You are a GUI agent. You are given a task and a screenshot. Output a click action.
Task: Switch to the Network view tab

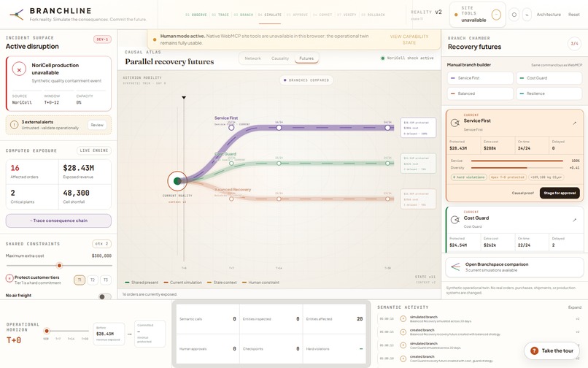[x=252, y=58]
